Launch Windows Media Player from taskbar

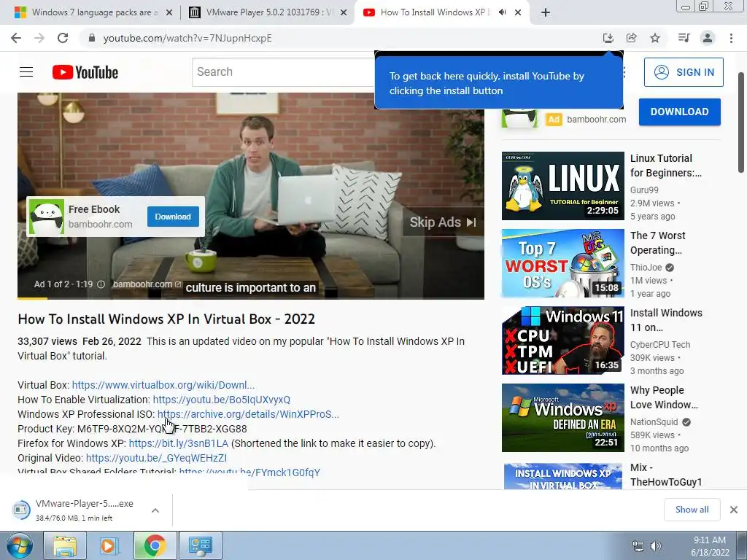[108, 545]
